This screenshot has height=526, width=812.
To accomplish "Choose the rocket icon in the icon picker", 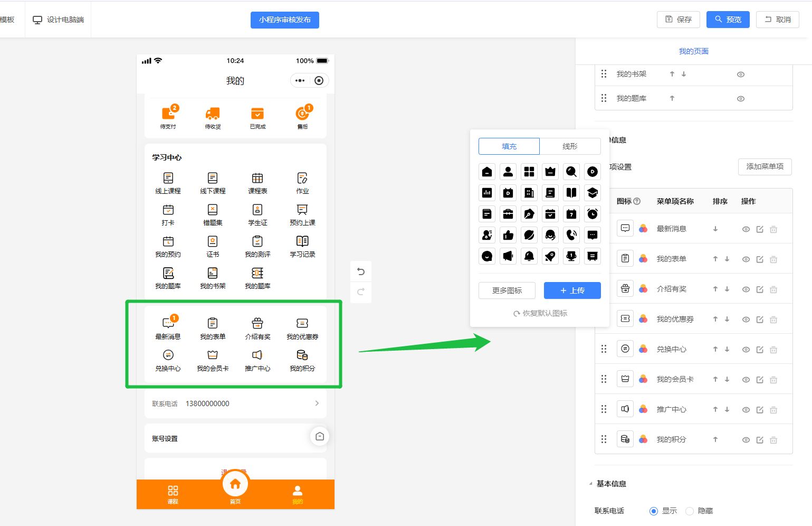I will (x=550, y=256).
